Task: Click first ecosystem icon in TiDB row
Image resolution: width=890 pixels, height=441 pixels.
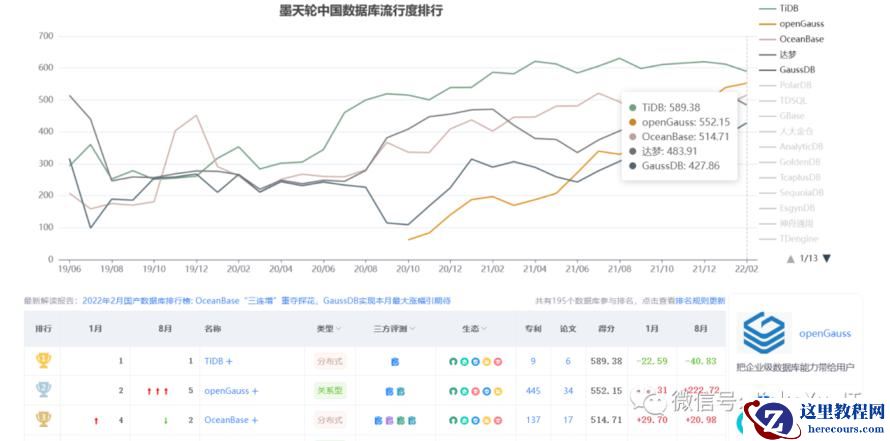Action: (x=453, y=362)
